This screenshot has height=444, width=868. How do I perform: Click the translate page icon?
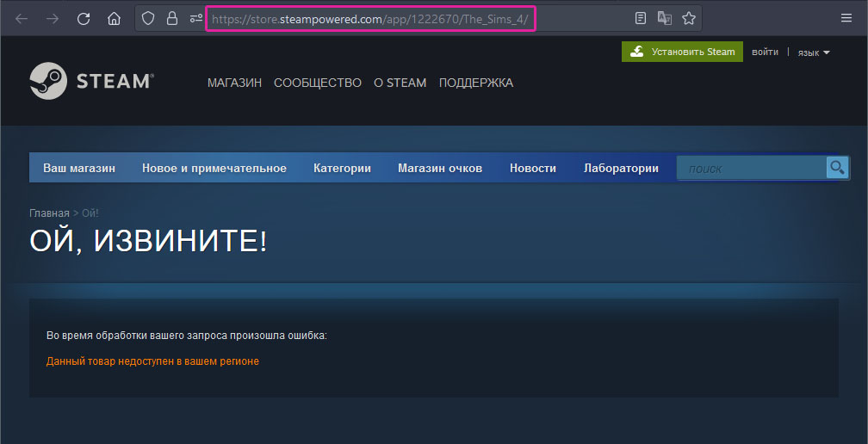[x=664, y=18]
